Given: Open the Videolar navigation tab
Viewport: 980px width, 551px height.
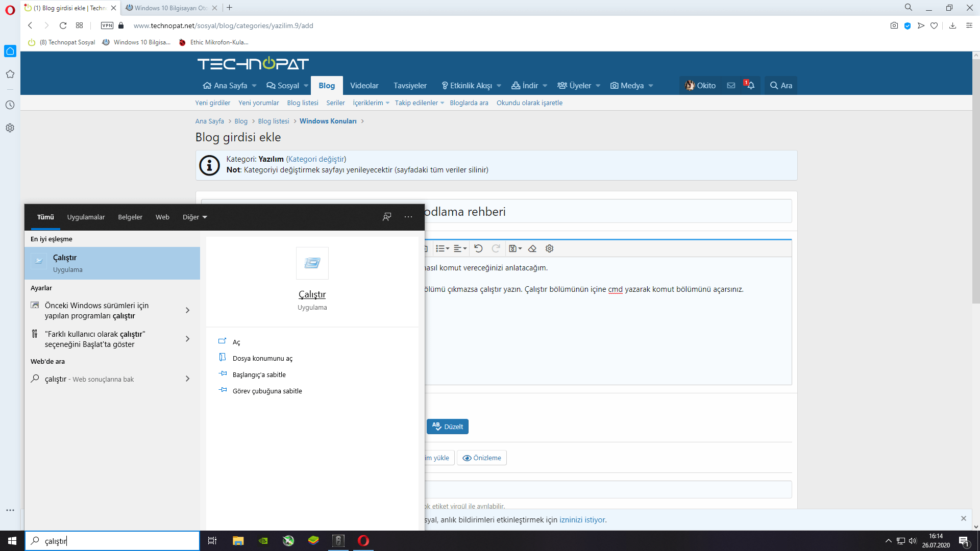Looking at the screenshot, I should (364, 85).
